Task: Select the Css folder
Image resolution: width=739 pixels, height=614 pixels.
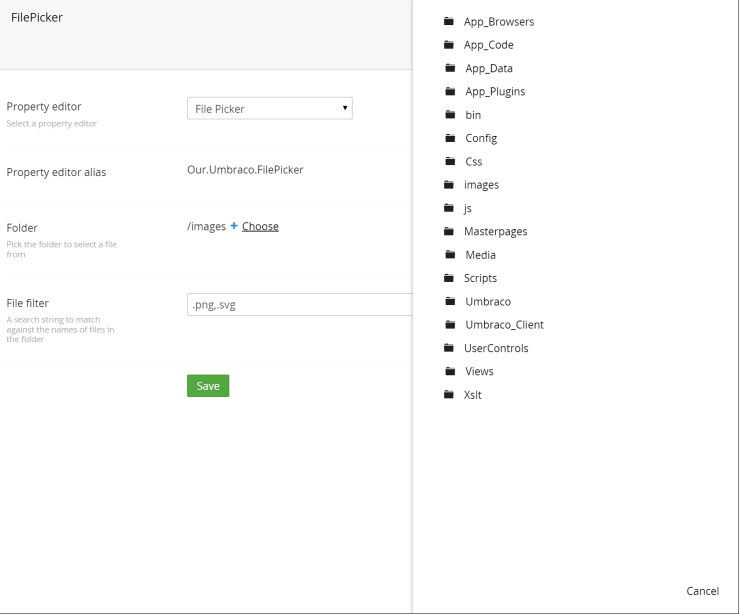Action: pos(473,162)
